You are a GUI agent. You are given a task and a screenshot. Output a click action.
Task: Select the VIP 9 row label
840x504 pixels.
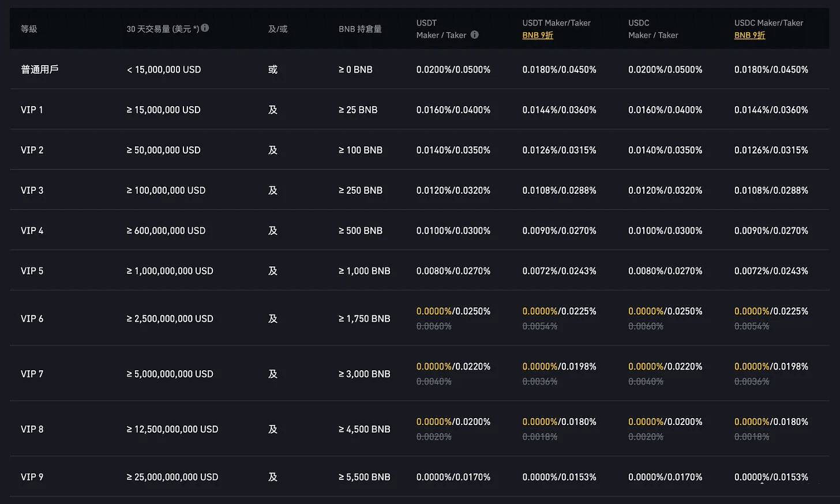coord(32,477)
